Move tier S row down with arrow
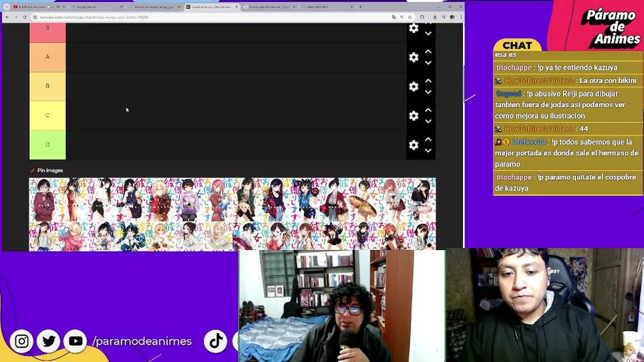The image size is (644, 362). point(428,34)
